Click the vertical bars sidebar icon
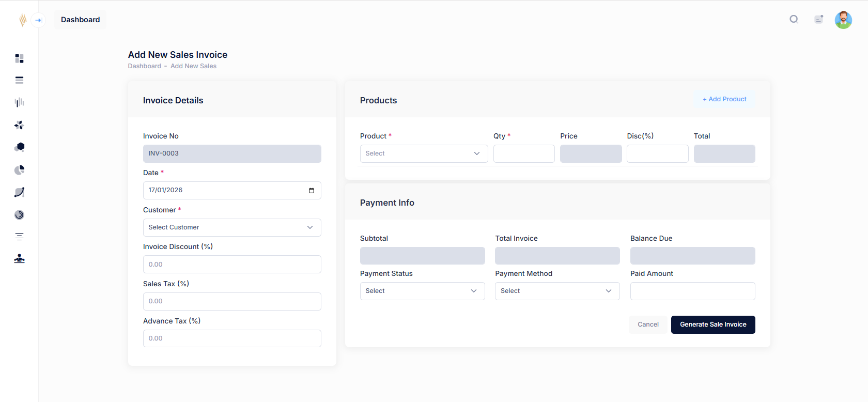This screenshot has width=868, height=402. pyautogui.click(x=19, y=102)
